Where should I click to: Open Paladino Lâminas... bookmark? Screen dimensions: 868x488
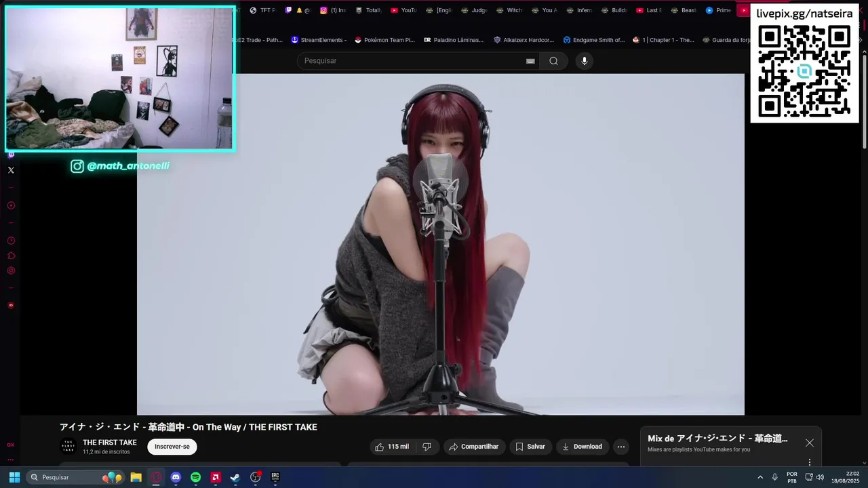(454, 40)
